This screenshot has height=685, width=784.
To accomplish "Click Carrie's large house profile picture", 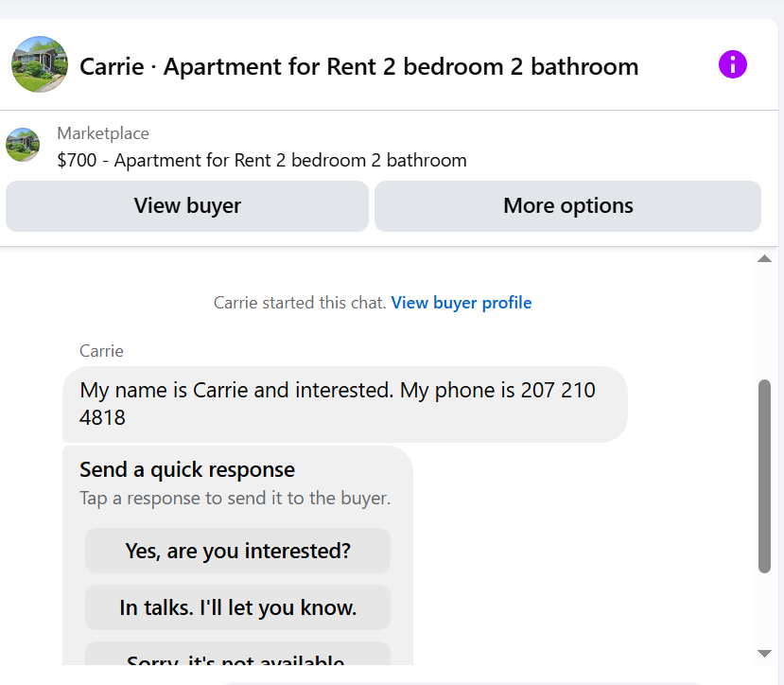I will [x=40, y=64].
